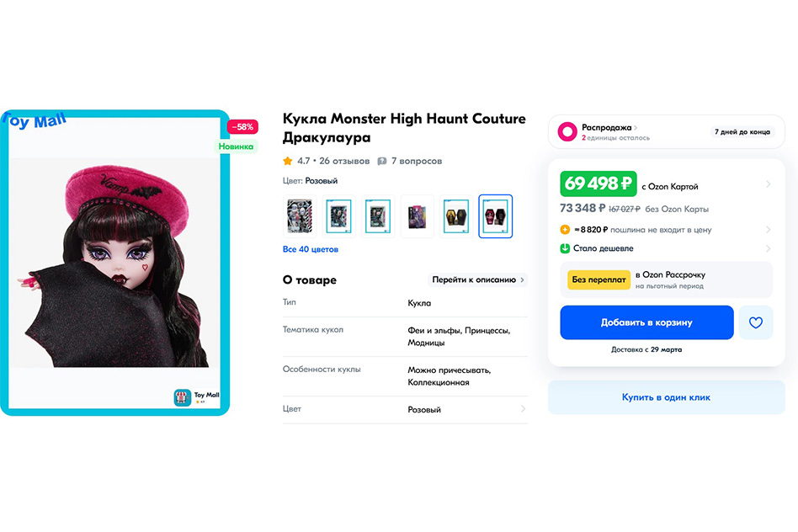Click Купить в один клик button

click(x=666, y=397)
